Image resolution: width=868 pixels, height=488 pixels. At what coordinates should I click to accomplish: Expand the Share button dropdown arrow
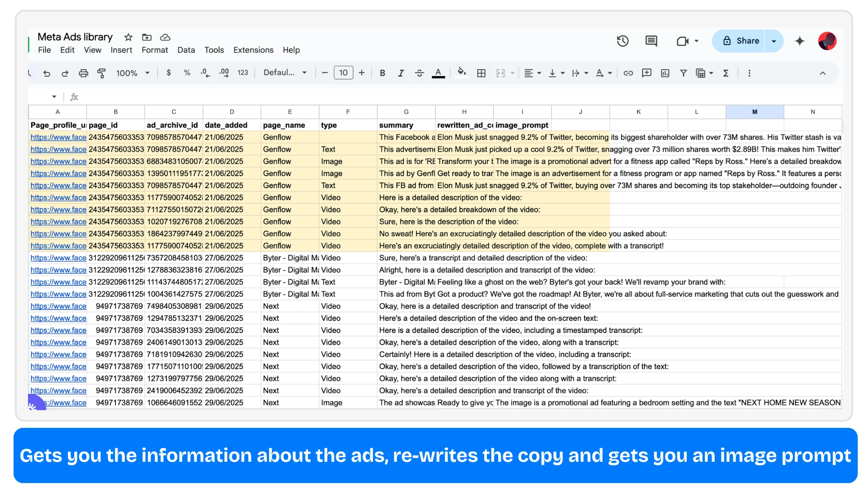click(x=774, y=41)
